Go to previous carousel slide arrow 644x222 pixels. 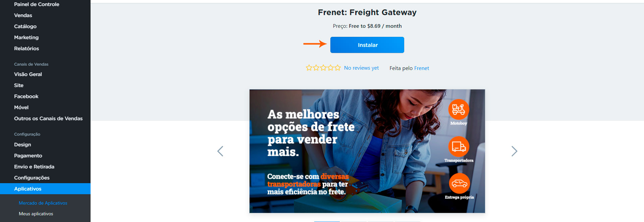(x=220, y=151)
